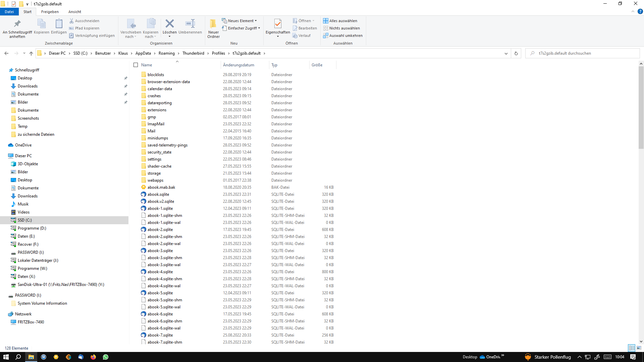Pin folder with An Schnellzugriff anheften
Screen dimensions: 644x362
pos(17,24)
